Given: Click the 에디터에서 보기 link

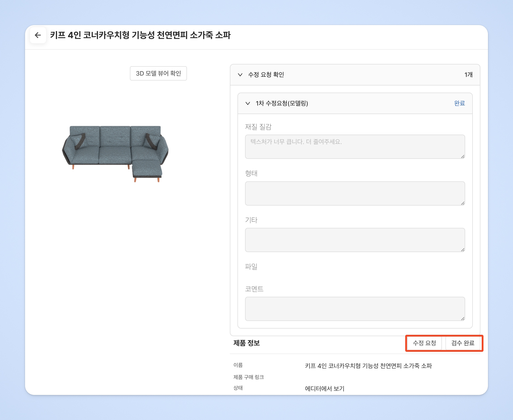Looking at the screenshot, I should point(324,388).
